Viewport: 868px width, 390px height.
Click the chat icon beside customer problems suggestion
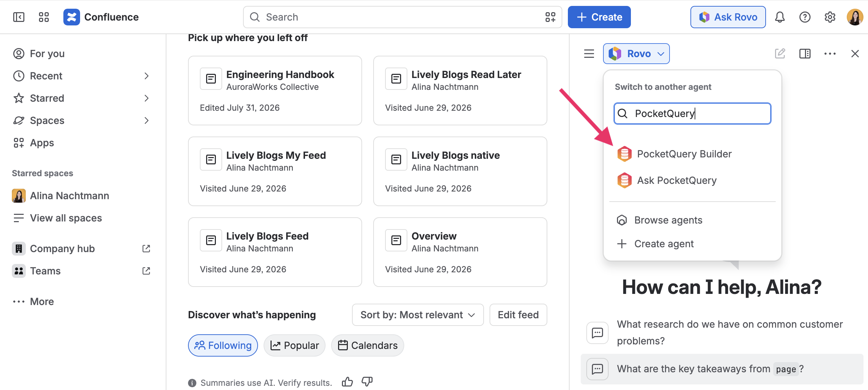(x=597, y=333)
